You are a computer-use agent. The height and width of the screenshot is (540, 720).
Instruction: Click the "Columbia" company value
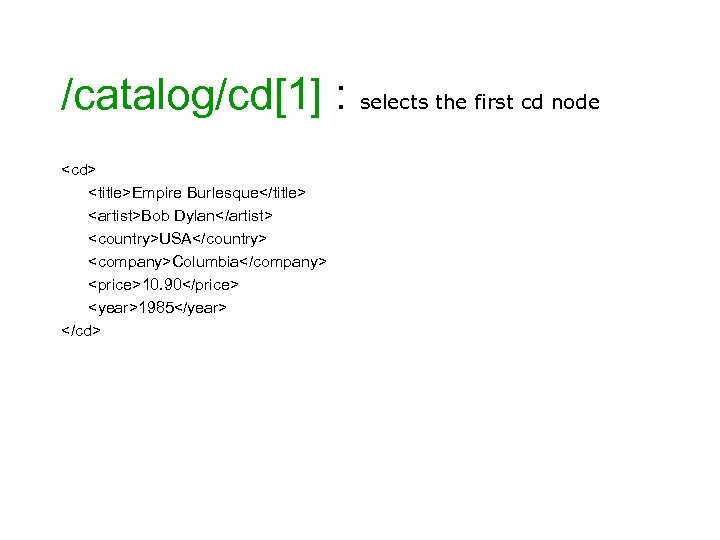point(205,261)
